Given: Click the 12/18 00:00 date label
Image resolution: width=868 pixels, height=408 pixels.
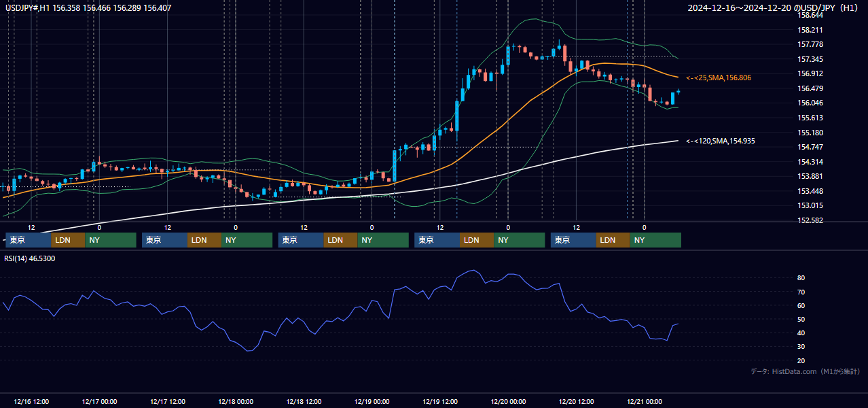Looking at the screenshot, I should (x=236, y=401).
